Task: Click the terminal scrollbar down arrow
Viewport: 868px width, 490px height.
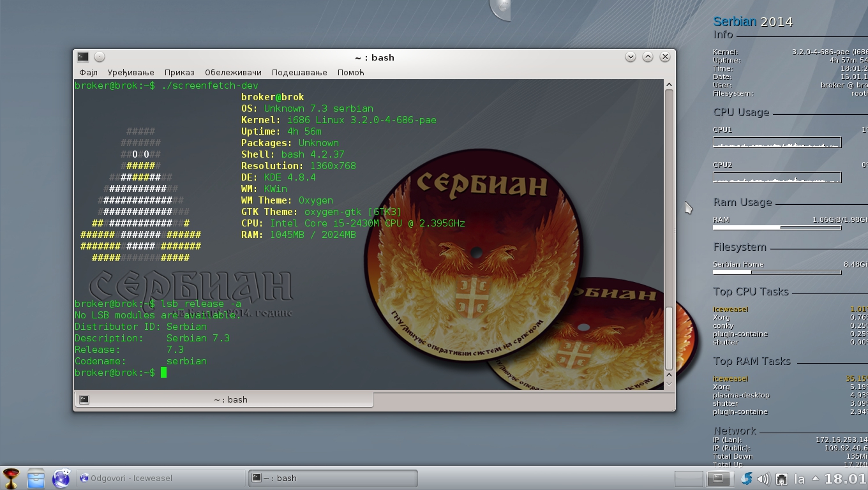Action: (669, 384)
